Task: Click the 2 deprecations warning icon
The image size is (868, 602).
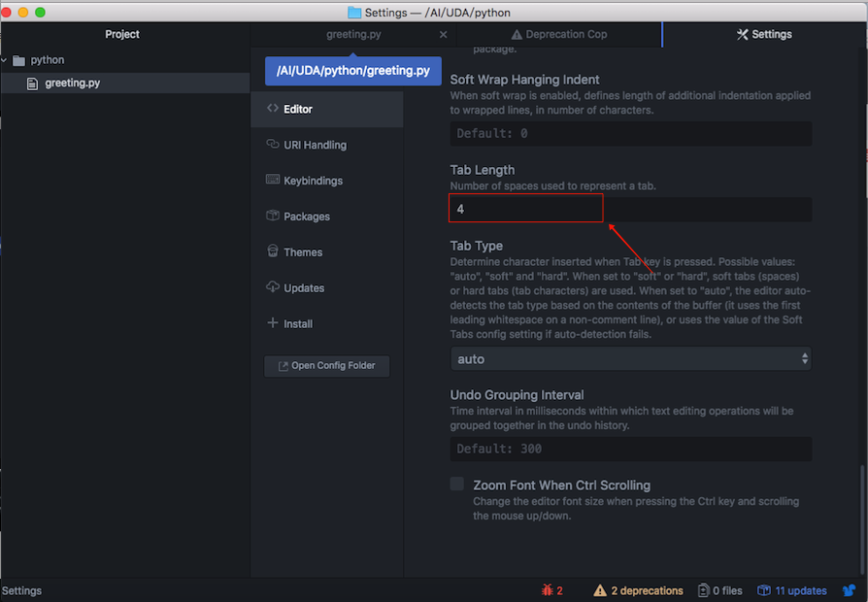Action: (601, 590)
